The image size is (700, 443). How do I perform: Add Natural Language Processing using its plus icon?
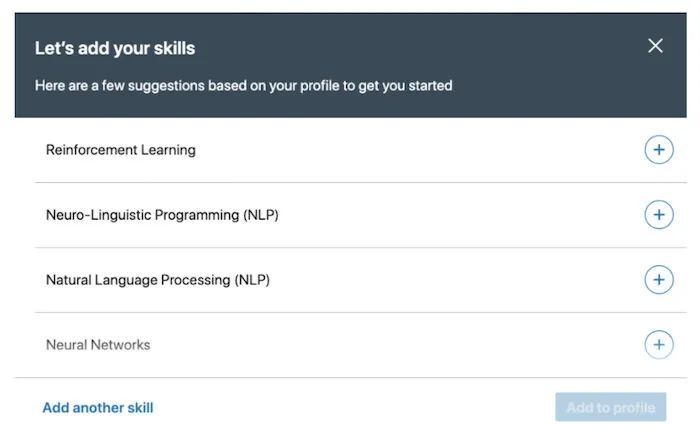pos(658,280)
